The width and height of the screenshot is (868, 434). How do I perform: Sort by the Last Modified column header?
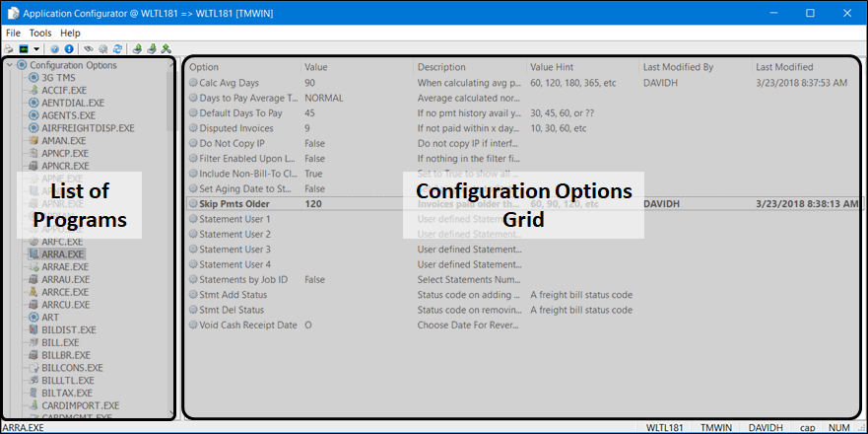[784, 67]
